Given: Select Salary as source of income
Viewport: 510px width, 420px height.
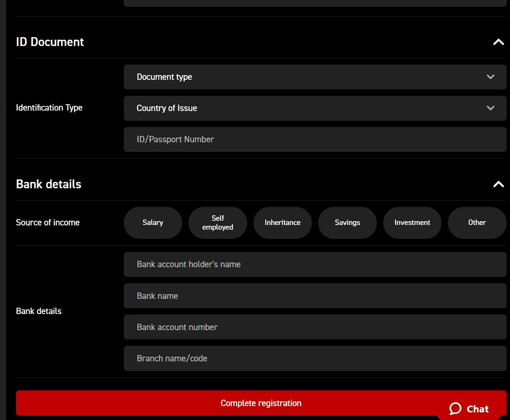Looking at the screenshot, I should tap(153, 222).
